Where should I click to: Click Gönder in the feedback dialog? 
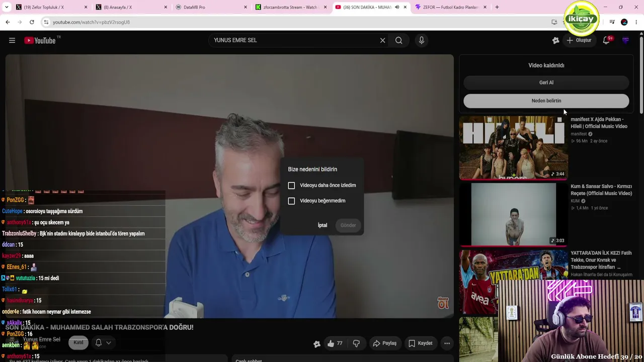pos(348,225)
